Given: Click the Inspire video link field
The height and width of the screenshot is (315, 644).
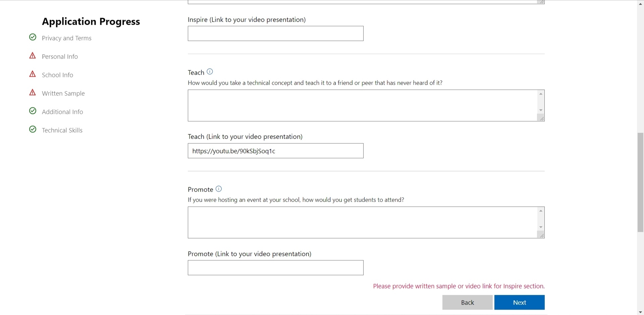Looking at the screenshot, I should tap(275, 34).
